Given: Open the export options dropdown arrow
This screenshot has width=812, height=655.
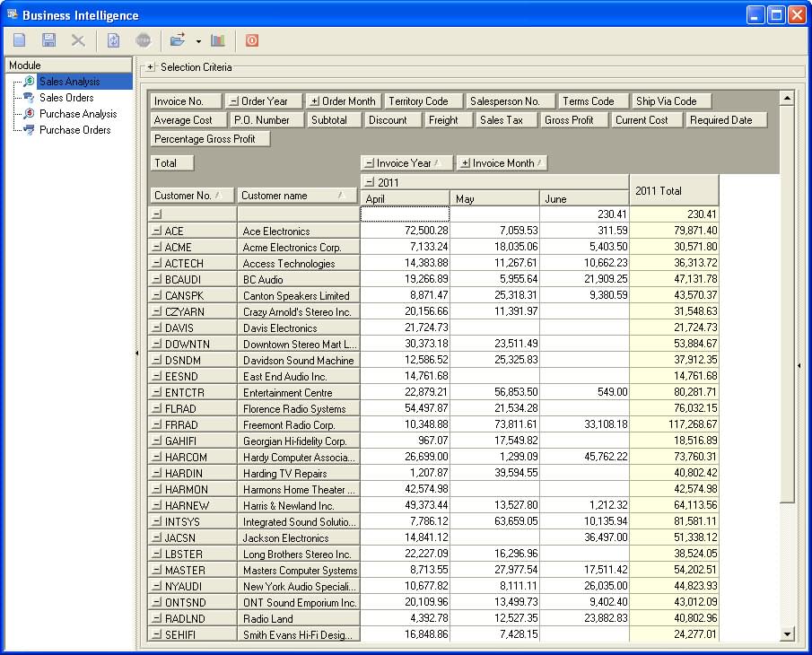Looking at the screenshot, I should click(x=198, y=41).
